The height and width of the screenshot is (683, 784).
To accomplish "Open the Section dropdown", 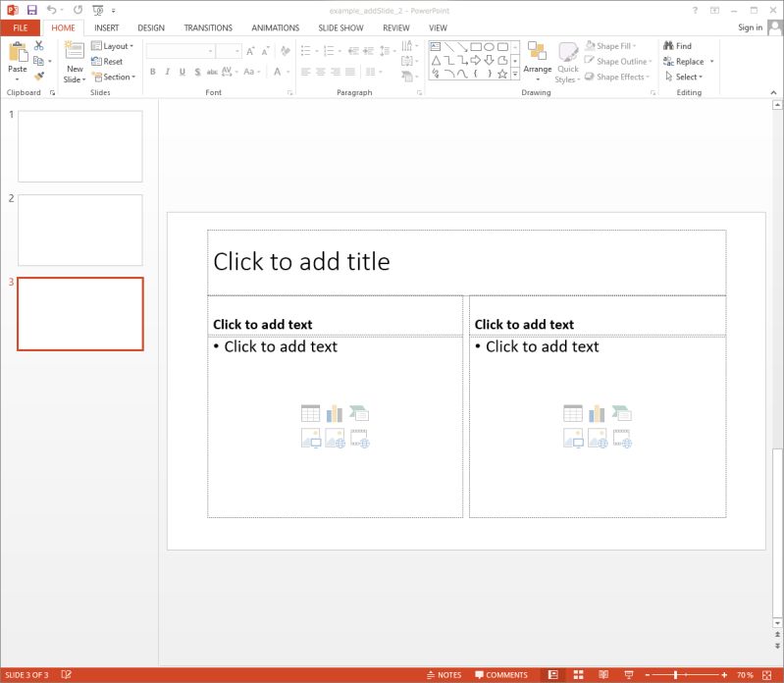I will pyautogui.click(x=114, y=77).
